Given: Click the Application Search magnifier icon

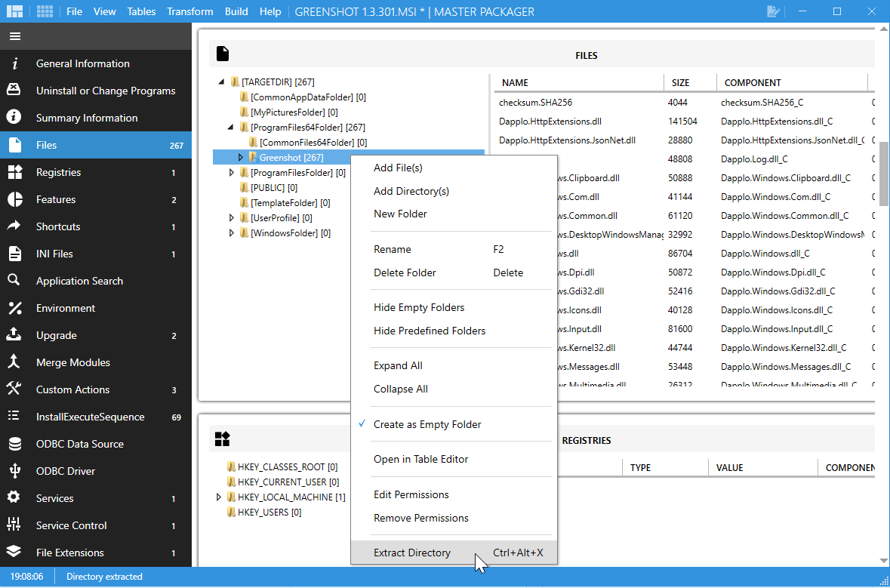Looking at the screenshot, I should click(x=14, y=281).
